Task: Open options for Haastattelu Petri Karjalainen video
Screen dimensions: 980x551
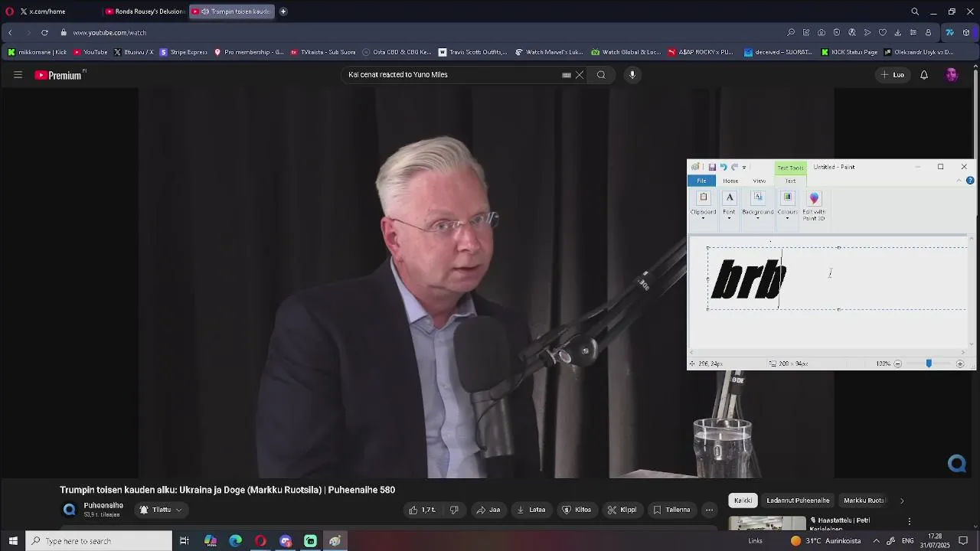Action: point(910,522)
